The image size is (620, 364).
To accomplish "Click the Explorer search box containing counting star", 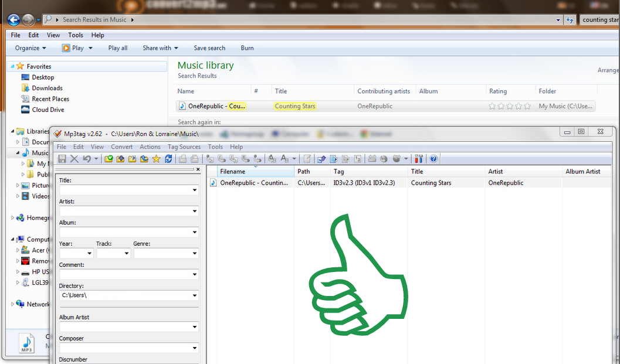I will [599, 20].
